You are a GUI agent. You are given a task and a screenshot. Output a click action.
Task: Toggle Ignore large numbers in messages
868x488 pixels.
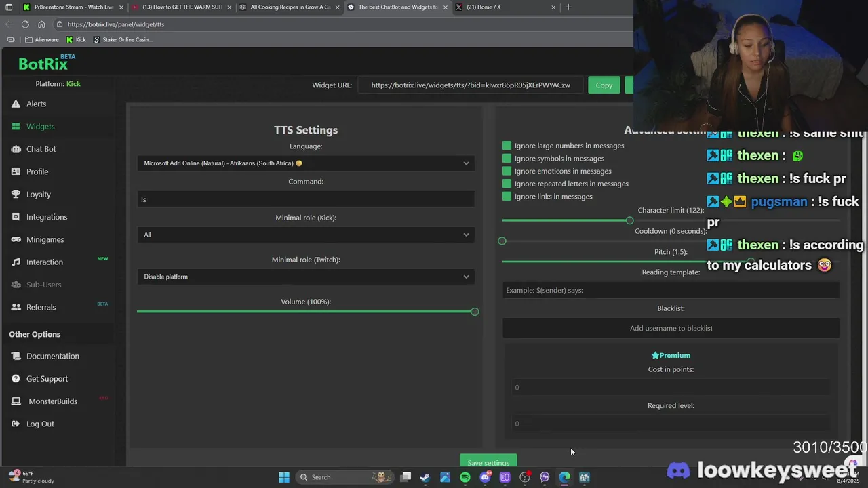pos(507,146)
